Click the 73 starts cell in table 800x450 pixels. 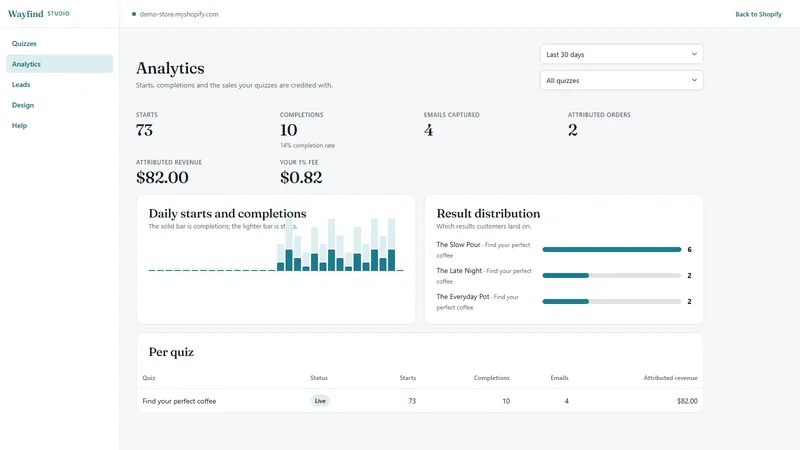412,401
